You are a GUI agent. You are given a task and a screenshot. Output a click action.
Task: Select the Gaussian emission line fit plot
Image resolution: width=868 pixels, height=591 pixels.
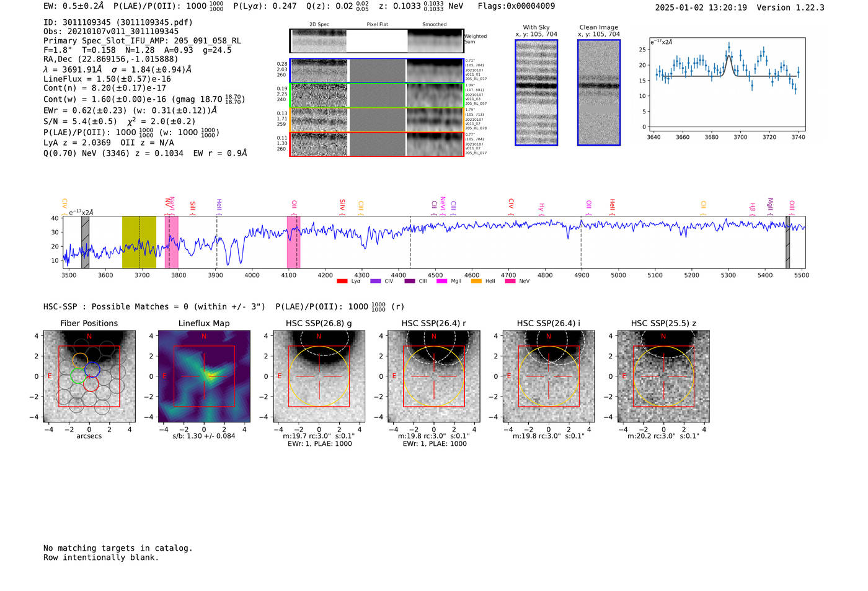point(726,84)
